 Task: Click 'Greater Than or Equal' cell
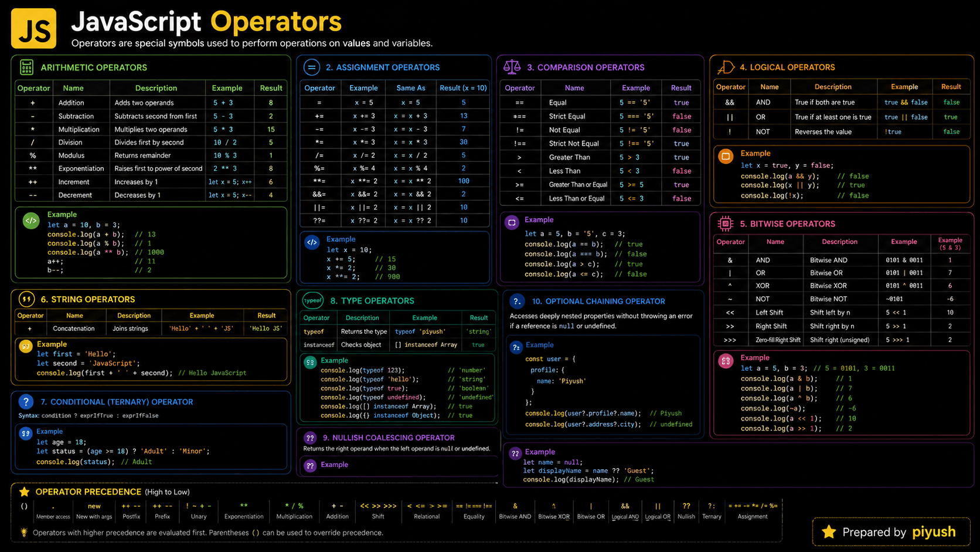578,185
